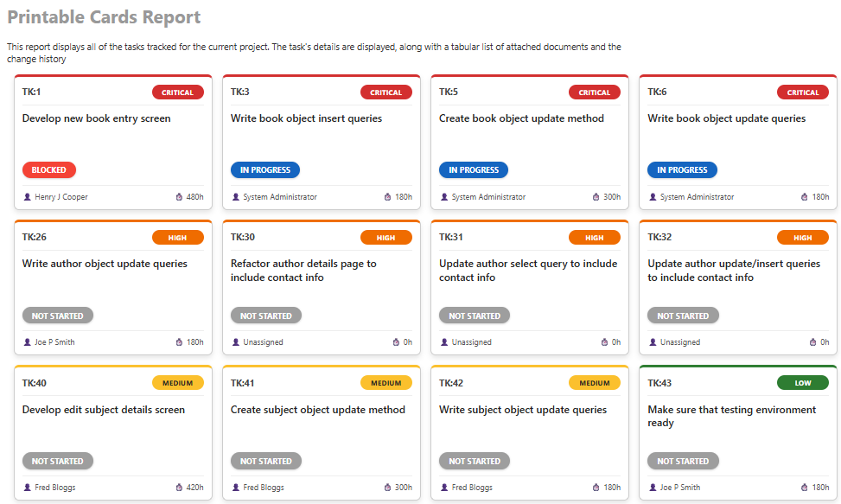Click the BLOCKED status badge on TK:1
The width and height of the screenshot is (841, 504).
(49, 170)
